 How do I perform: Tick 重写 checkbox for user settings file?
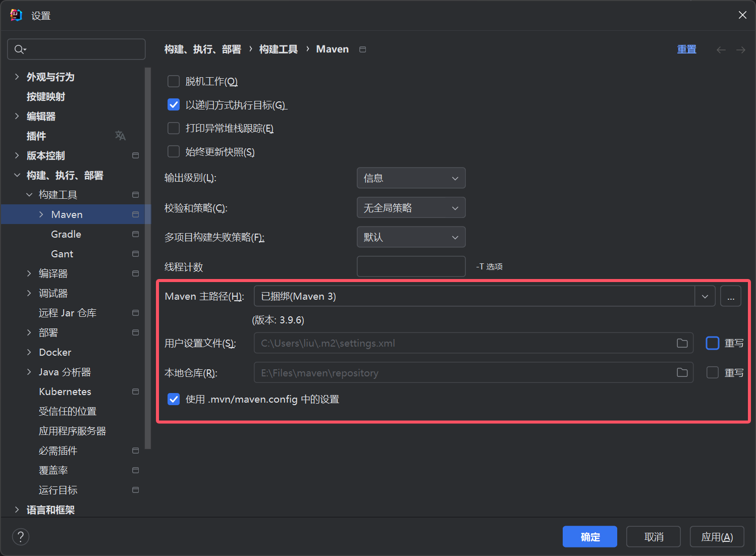(x=712, y=343)
